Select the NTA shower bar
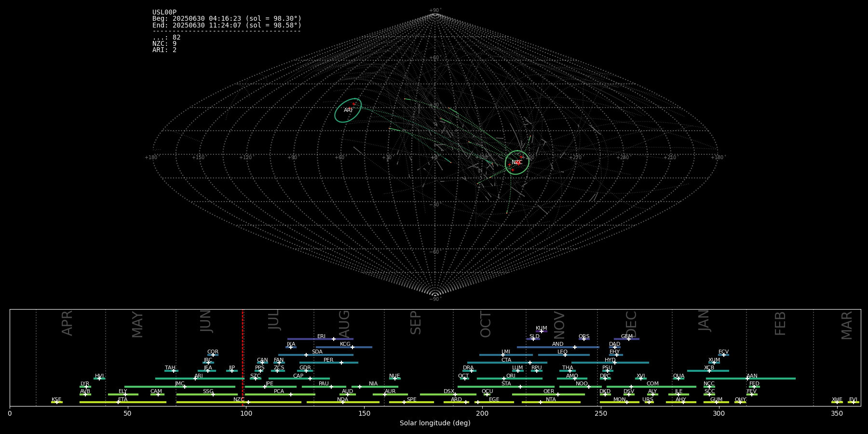 point(551,402)
